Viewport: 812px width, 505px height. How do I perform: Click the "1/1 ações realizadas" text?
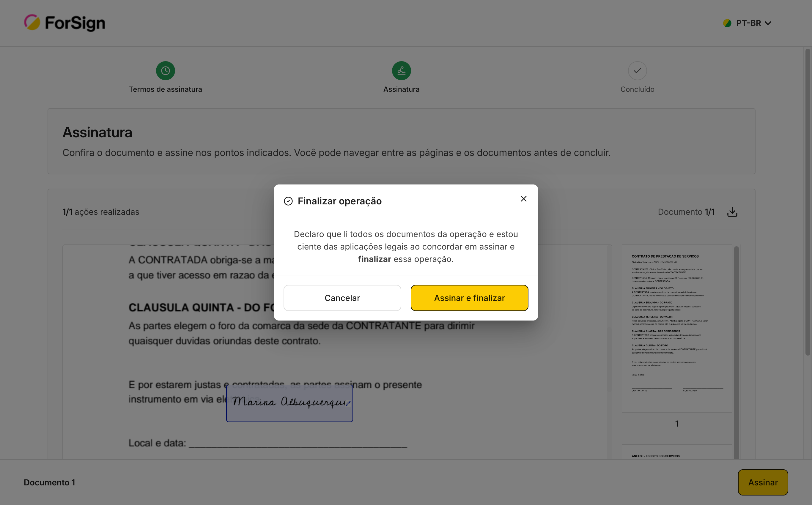(x=101, y=212)
